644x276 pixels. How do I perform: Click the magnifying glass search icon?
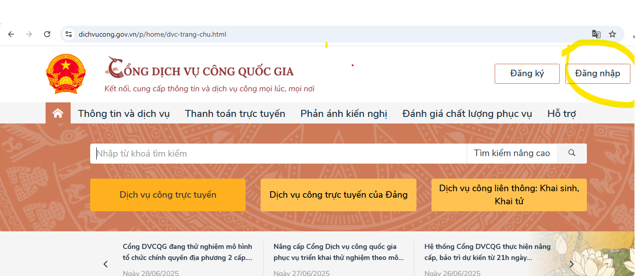coord(572,153)
